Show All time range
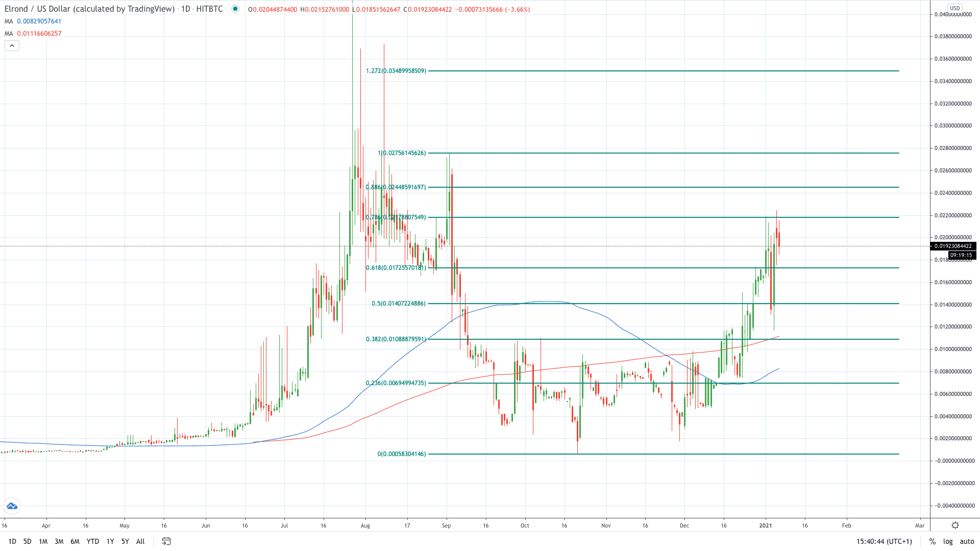Image resolution: width=980 pixels, height=551 pixels. coord(140,541)
